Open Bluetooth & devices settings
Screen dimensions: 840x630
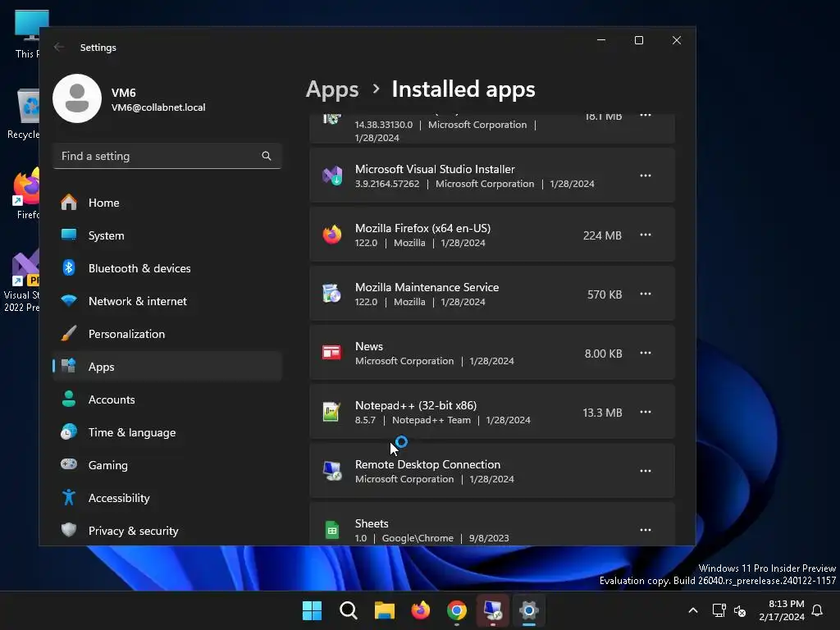[167, 268]
